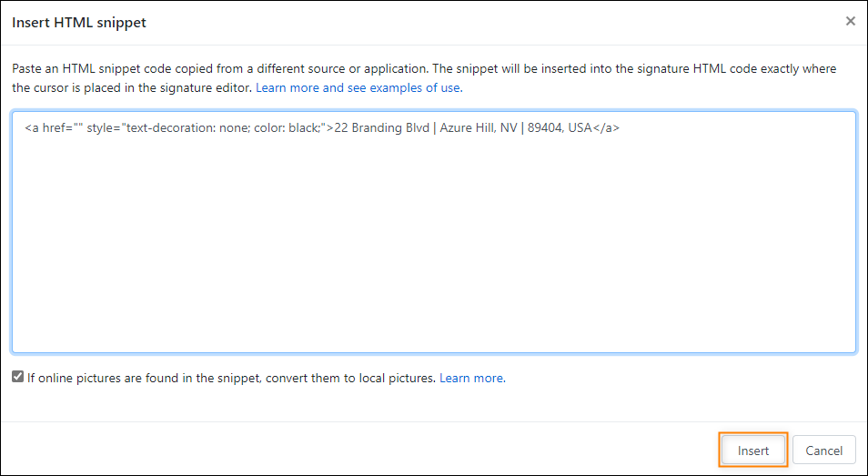Viewport: 868px width, 476px height.
Task: Click the Insert button
Action: (x=752, y=451)
